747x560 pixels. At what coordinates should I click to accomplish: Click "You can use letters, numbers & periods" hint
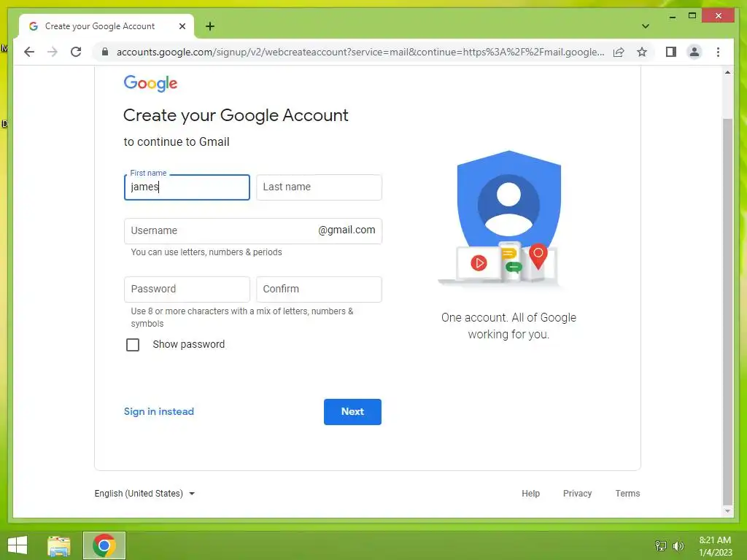click(206, 252)
